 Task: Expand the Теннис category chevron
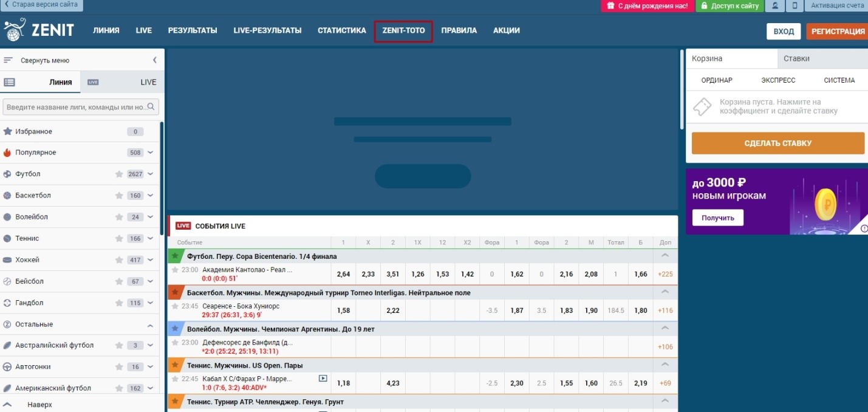pos(151,239)
